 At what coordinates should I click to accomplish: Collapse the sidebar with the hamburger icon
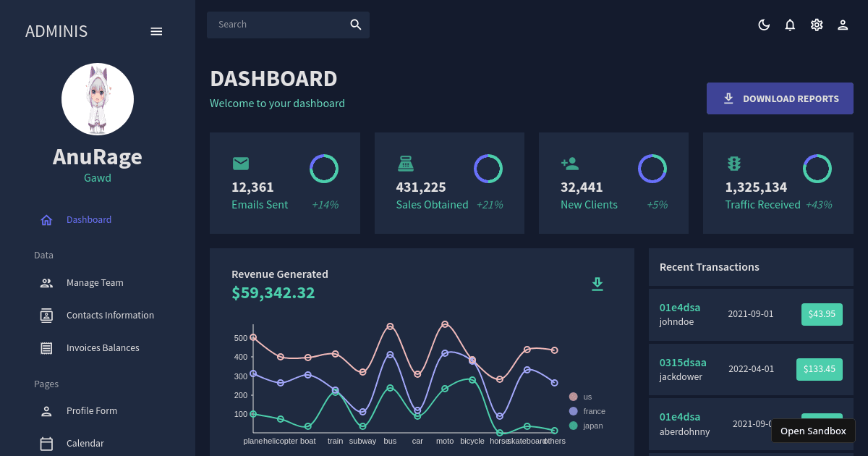point(156,31)
